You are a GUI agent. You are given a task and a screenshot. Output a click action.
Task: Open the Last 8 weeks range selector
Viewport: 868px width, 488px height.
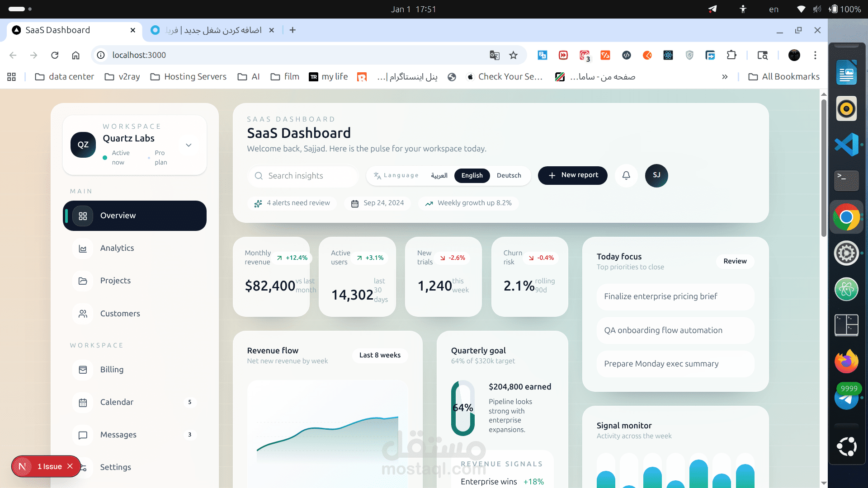pos(380,355)
